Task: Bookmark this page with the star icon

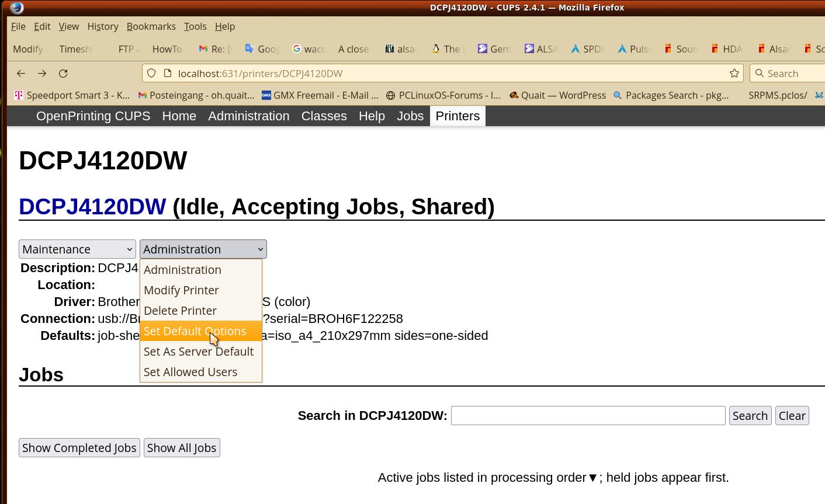Action: tap(734, 74)
